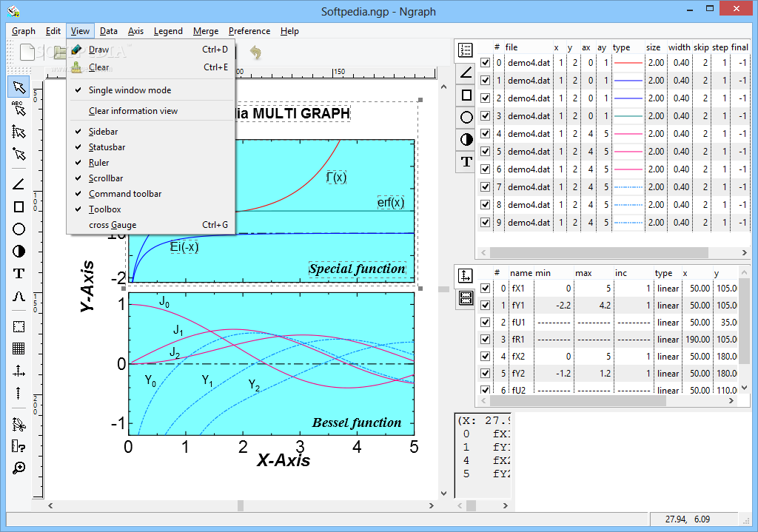Image resolution: width=758 pixels, height=532 pixels.
Task: Uncheck data file row 7 demo4.dat
Action: point(486,187)
